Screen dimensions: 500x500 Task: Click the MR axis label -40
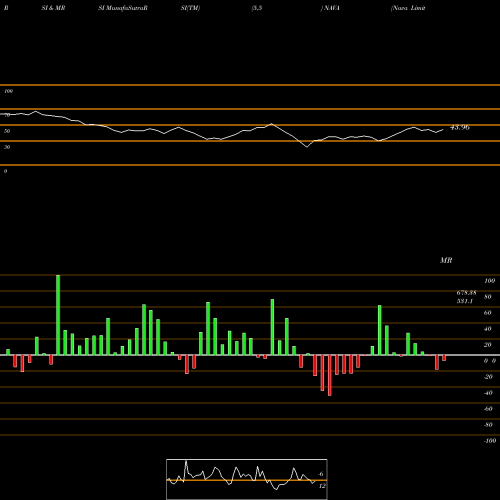tap(488, 393)
